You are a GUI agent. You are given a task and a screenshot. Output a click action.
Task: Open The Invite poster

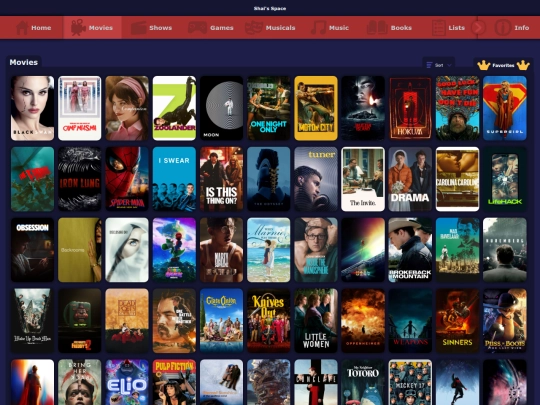(363, 179)
